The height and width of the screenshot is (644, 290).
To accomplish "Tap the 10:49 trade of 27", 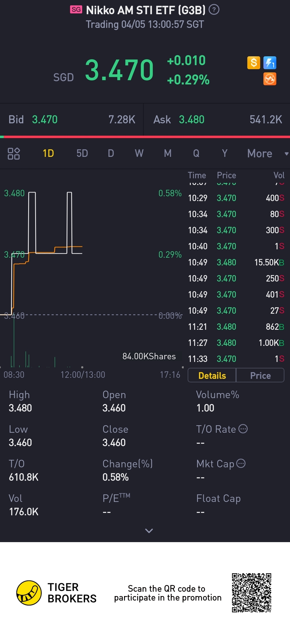I will pos(236,310).
